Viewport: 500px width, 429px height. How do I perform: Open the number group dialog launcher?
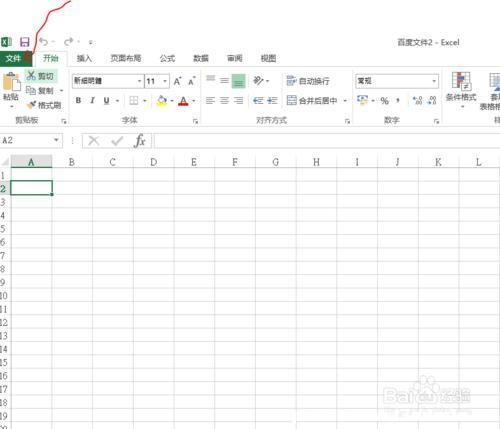click(x=436, y=122)
